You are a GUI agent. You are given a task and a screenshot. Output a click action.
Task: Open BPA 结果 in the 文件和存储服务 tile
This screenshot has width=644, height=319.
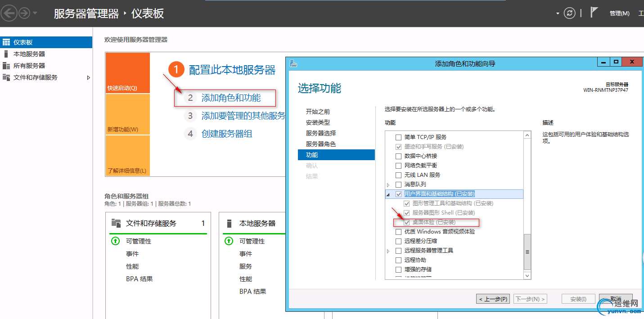pos(140,279)
